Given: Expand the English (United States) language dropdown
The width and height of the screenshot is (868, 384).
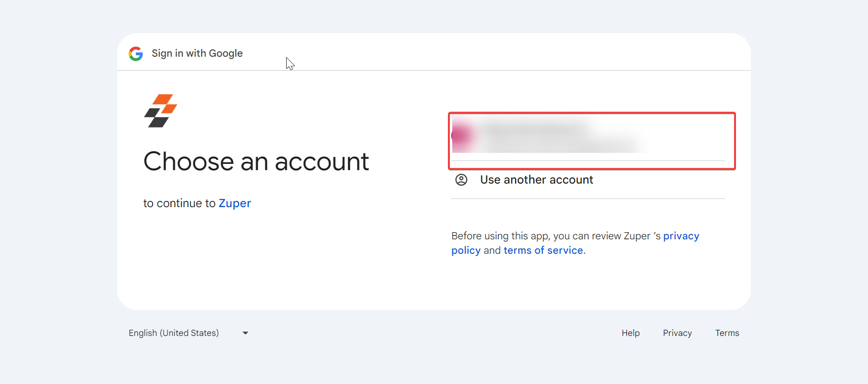Looking at the screenshot, I should [x=189, y=333].
